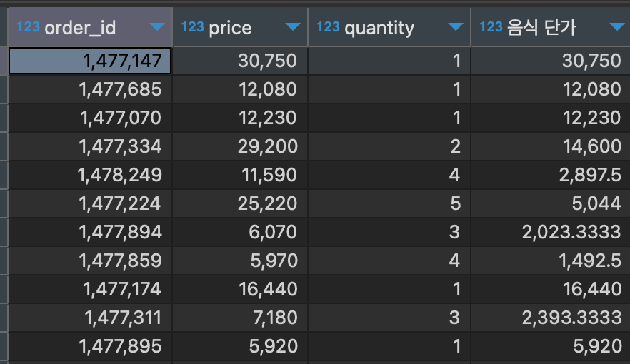Select the 음식 단가 column header label
This screenshot has height=364, width=630.
click(541, 27)
